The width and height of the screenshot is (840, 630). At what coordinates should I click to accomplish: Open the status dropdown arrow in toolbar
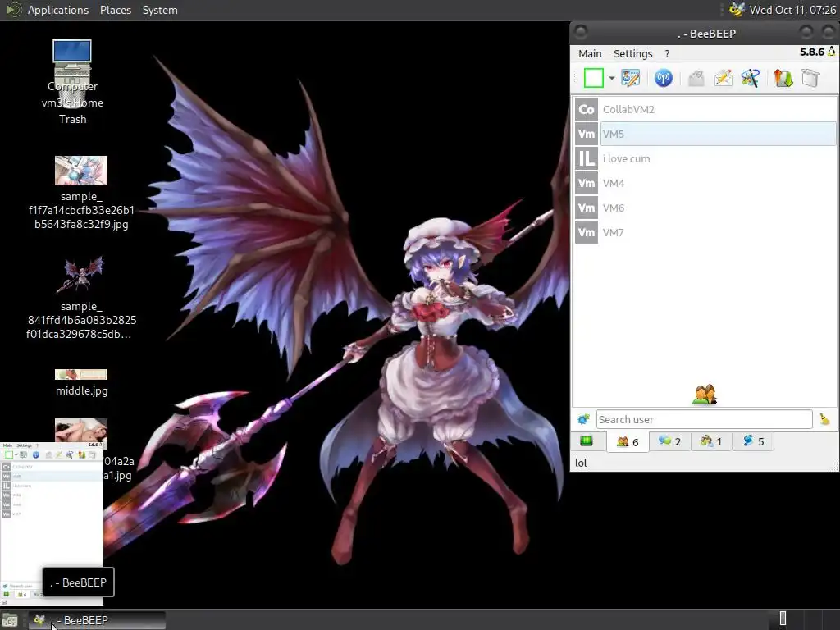click(x=611, y=78)
